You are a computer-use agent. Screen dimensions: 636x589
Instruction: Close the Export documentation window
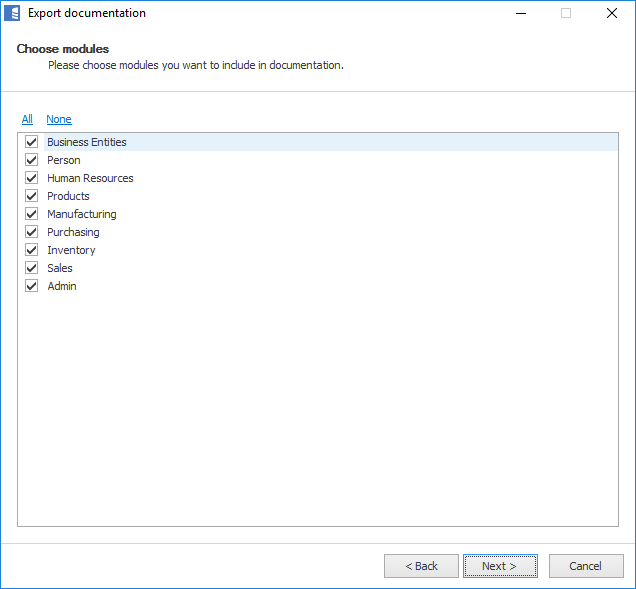coord(611,14)
